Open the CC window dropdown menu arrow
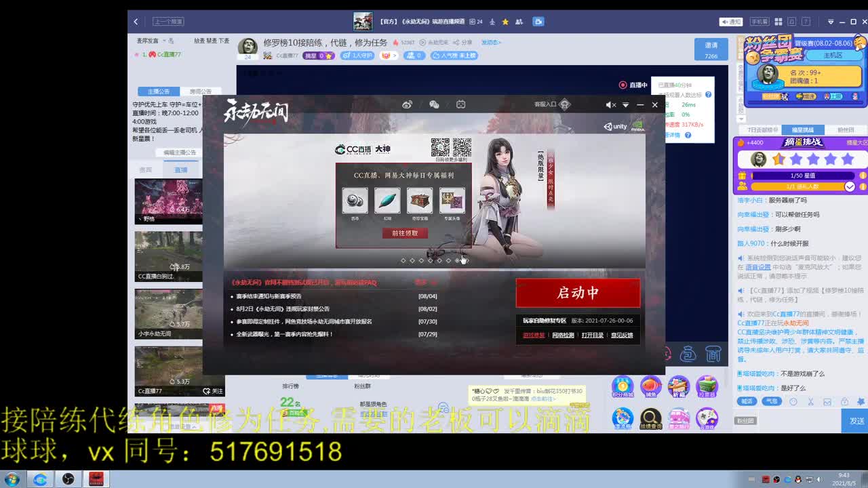The image size is (868, 488). [831, 22]
